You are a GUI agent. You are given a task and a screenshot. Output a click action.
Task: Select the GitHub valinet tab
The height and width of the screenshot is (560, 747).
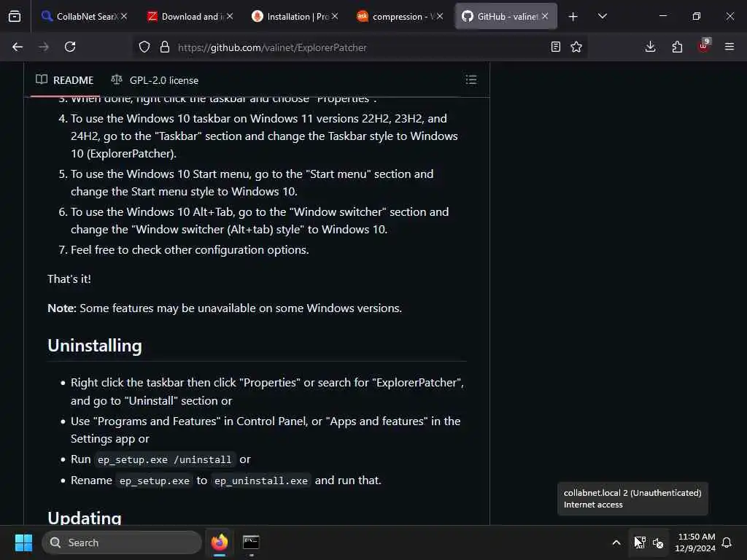506,17
